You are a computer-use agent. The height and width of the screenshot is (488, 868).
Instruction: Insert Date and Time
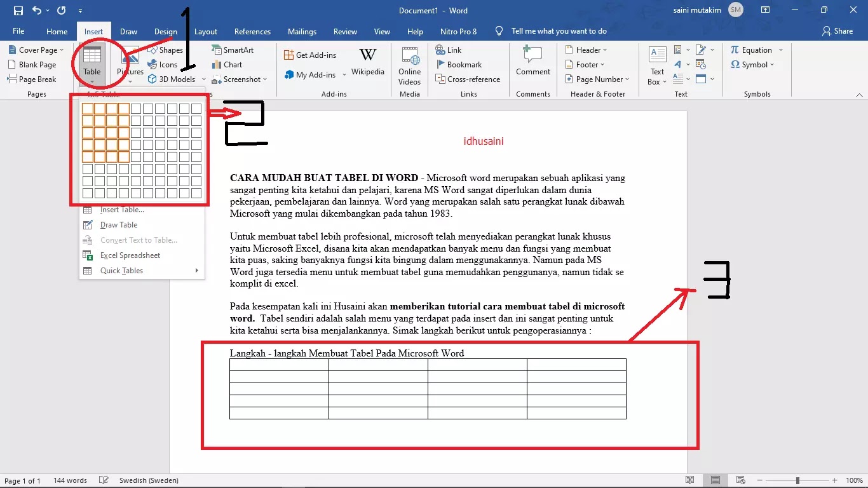click(x=701, y=64)
